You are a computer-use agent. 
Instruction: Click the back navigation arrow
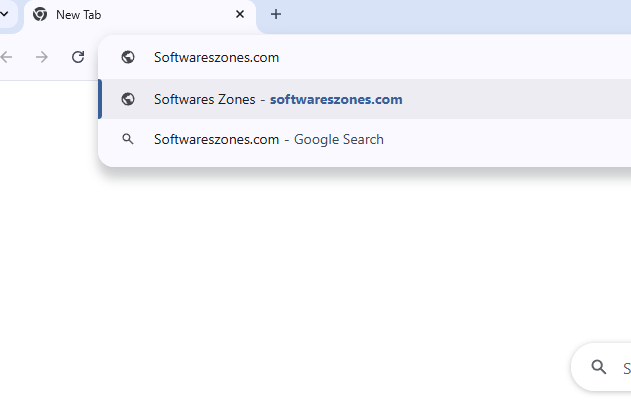click(x=8, y=57)
